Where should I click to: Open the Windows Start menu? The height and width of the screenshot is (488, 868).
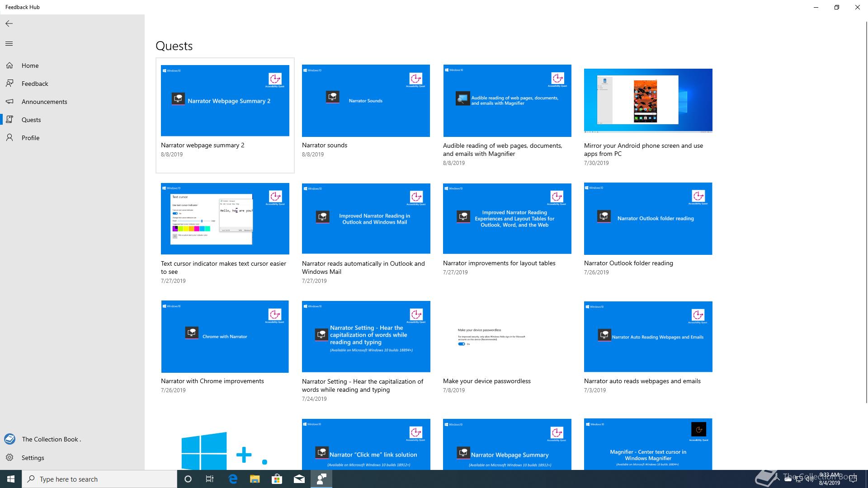(11, 479)
